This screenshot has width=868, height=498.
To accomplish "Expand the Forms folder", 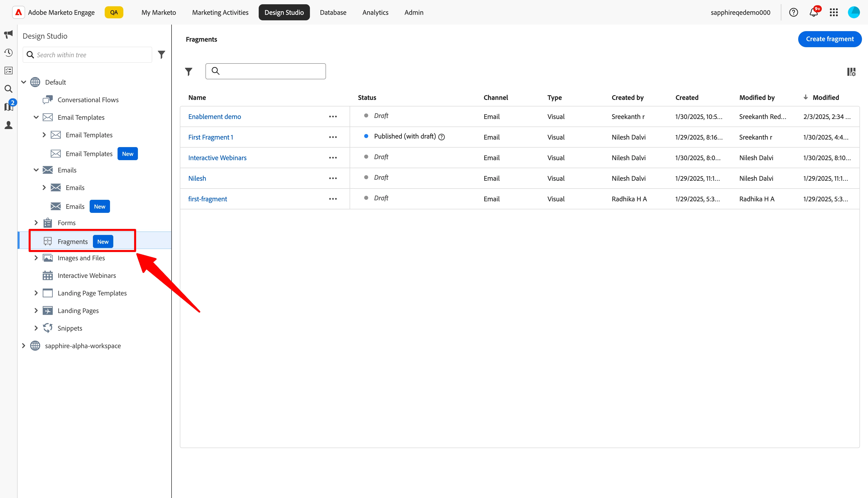I will point(36,223).
